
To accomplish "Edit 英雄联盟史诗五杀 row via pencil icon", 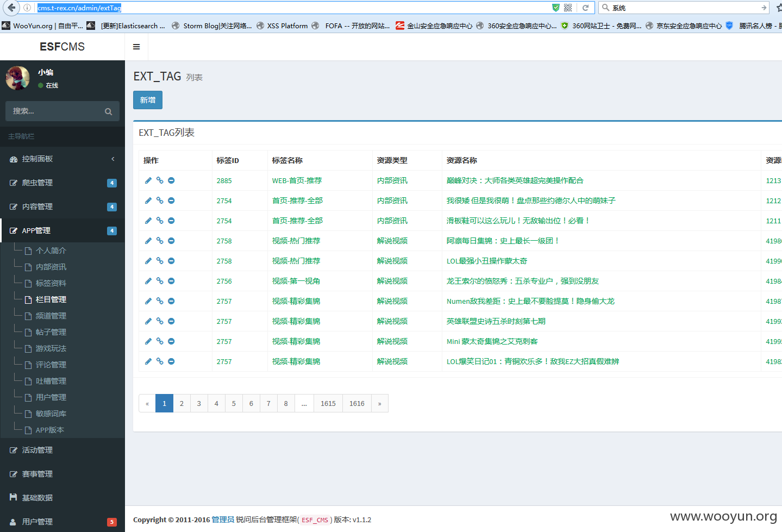I will pos(148,321).
